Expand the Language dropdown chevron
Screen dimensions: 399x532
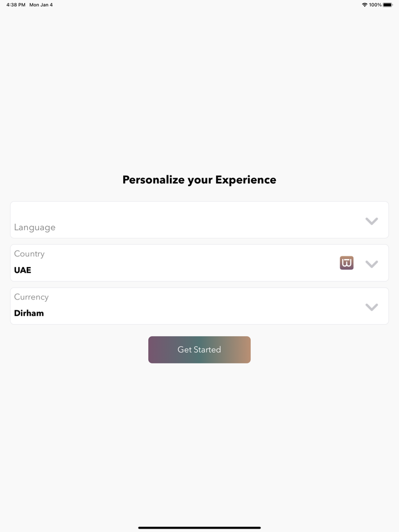[x=372, y=221]
